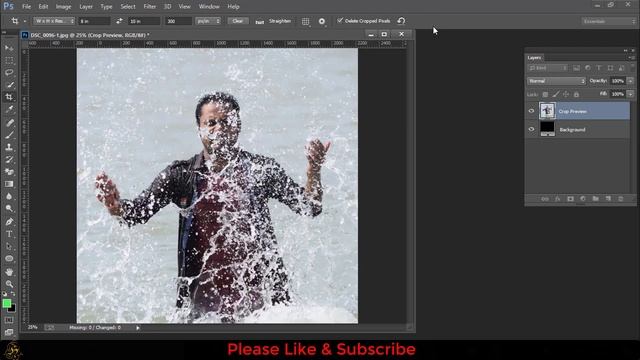Image resolution: width=640 pixels, height=360 pixels.
Task: Toggle Delete Cropped Pixels checkbox
Action: (340, 20)
